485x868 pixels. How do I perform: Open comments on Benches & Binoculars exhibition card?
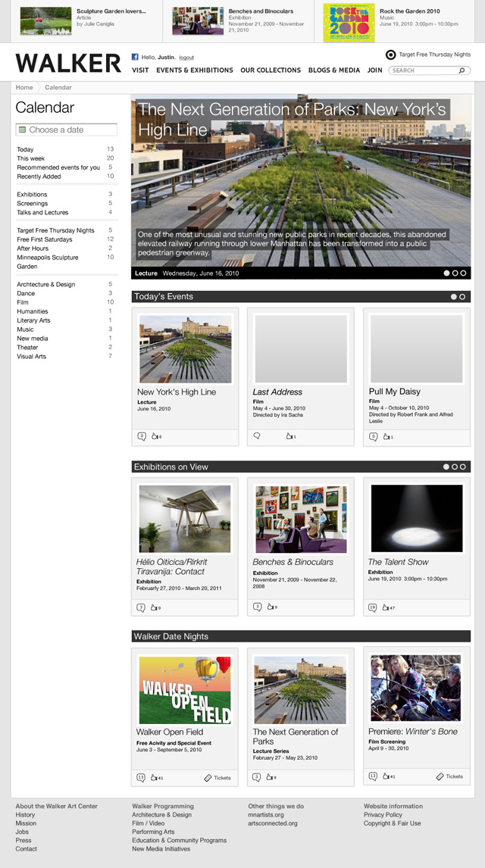(x=257, y=607)
